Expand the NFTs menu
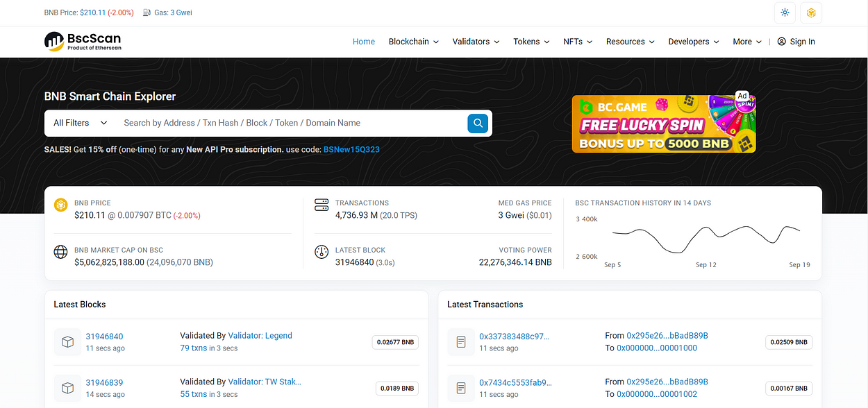Screen dimensions: 868x408 [x=578, y=42]
